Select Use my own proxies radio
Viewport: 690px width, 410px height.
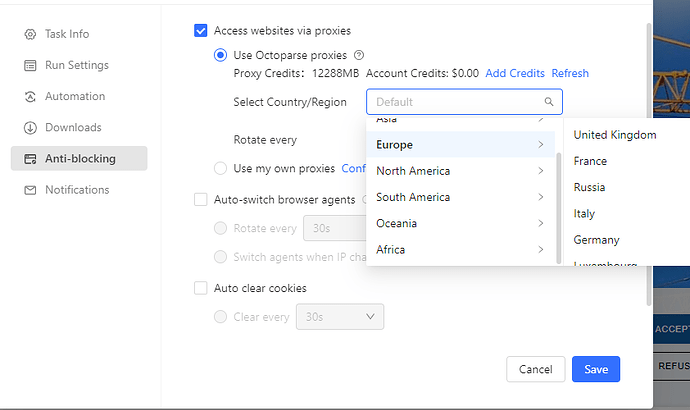[x=220, y=168]
